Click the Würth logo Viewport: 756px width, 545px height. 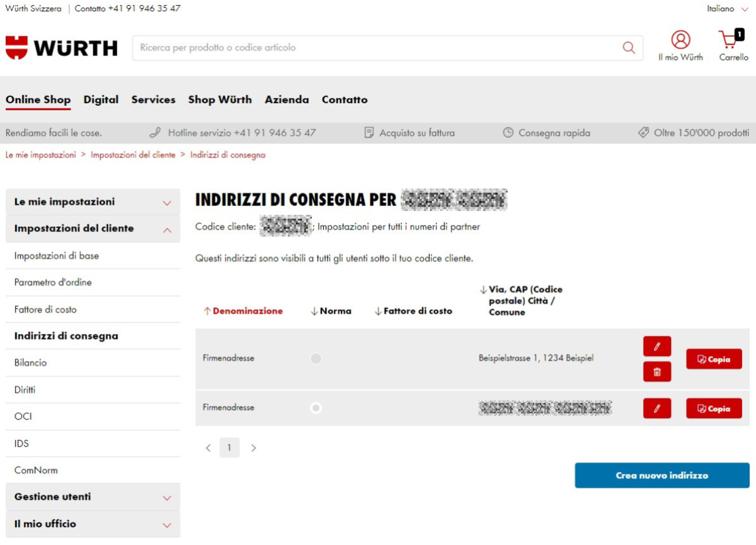[x=61, y=48]
